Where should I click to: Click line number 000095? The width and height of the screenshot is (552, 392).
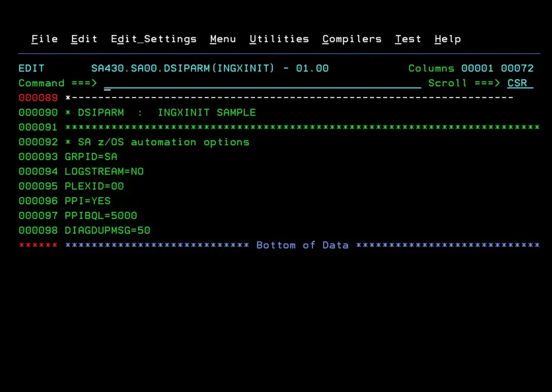point(38,187)
